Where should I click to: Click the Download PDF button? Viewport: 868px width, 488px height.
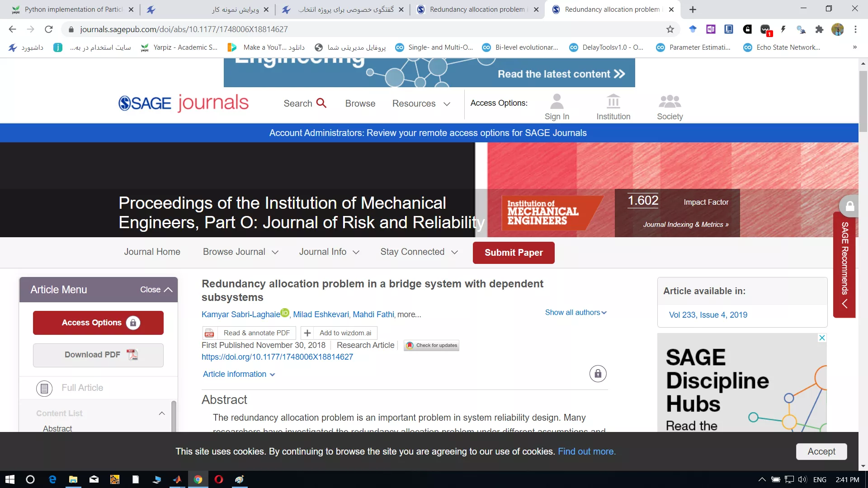(98, 355)
